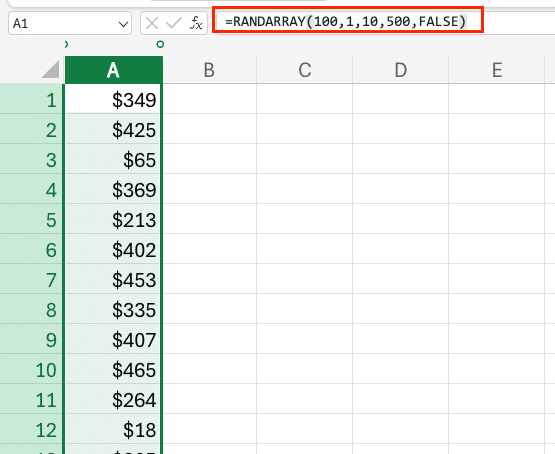This screenshot has width=555, height=454.
Task: Select row 11 header
Action: pyautogui.click(x=32, y=399)
